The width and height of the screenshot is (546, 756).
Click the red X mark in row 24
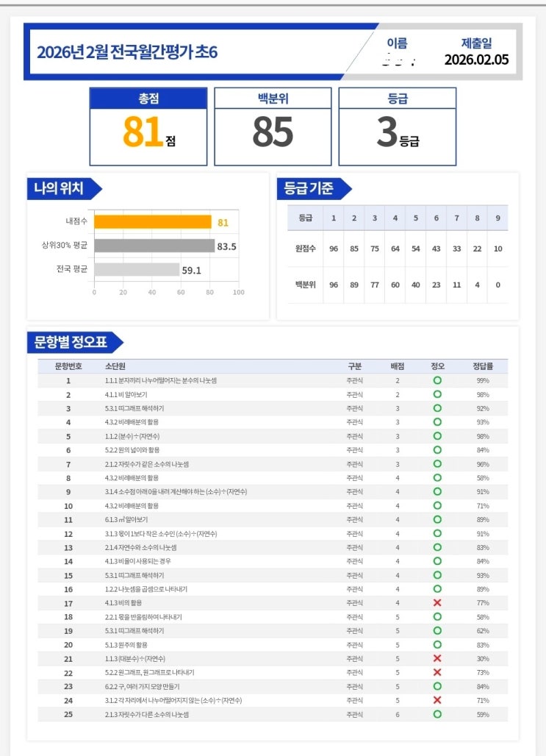(x=437, y=701)
